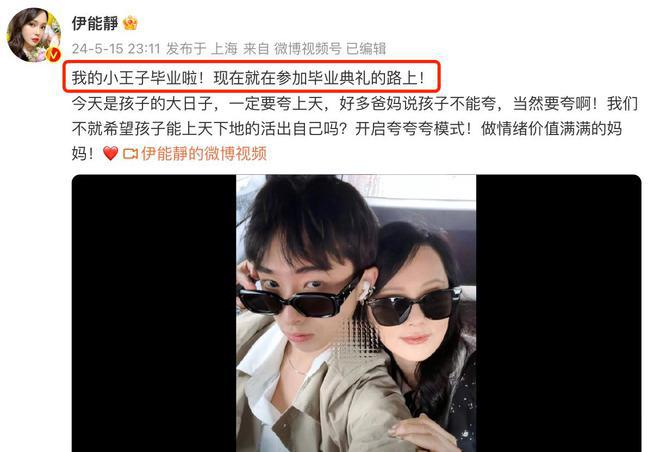Play the selfie video thumbnail
The height and width of the screenshot is (452, 660).
coord(356,313)
